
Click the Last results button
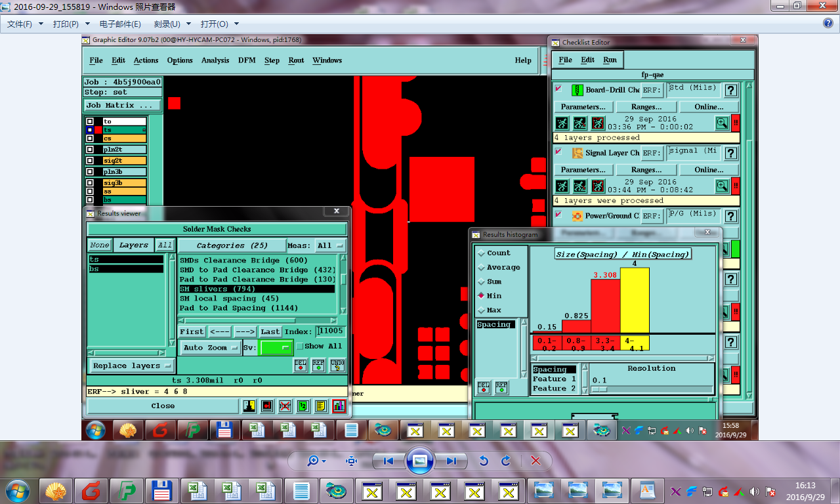[270, 331]
